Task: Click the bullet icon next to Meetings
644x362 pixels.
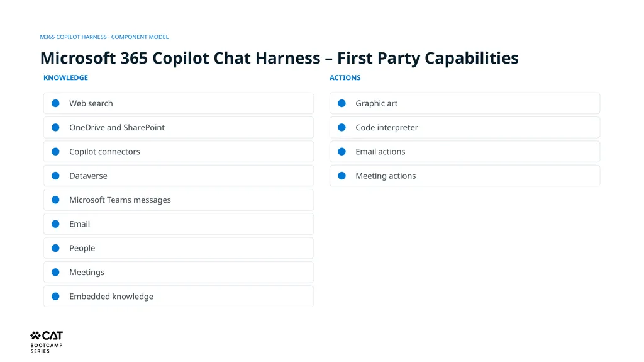Action: (55, 273)
